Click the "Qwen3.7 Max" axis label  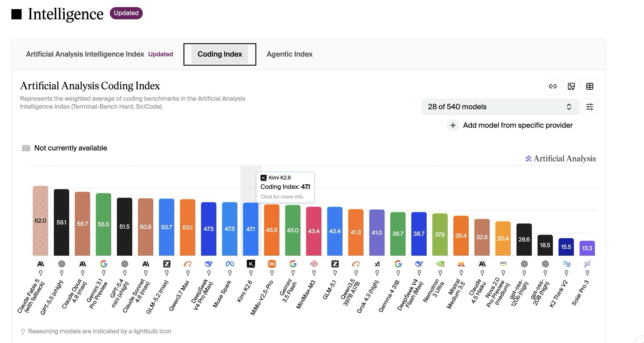coord(179,296)
